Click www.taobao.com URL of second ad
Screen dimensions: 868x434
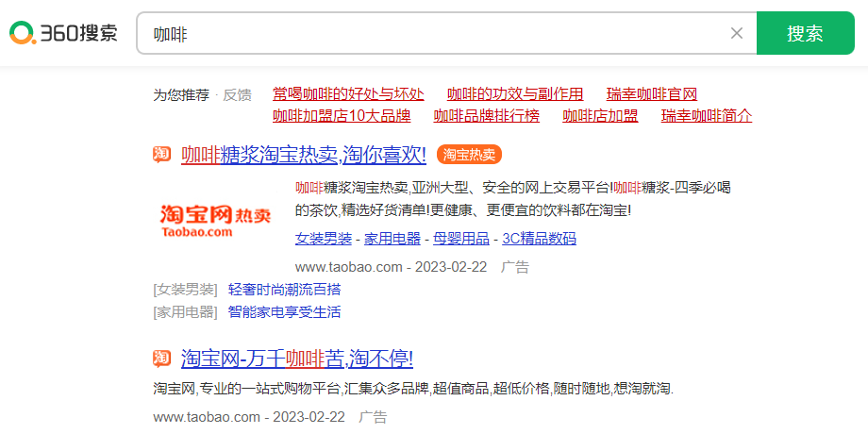(207, 417)
